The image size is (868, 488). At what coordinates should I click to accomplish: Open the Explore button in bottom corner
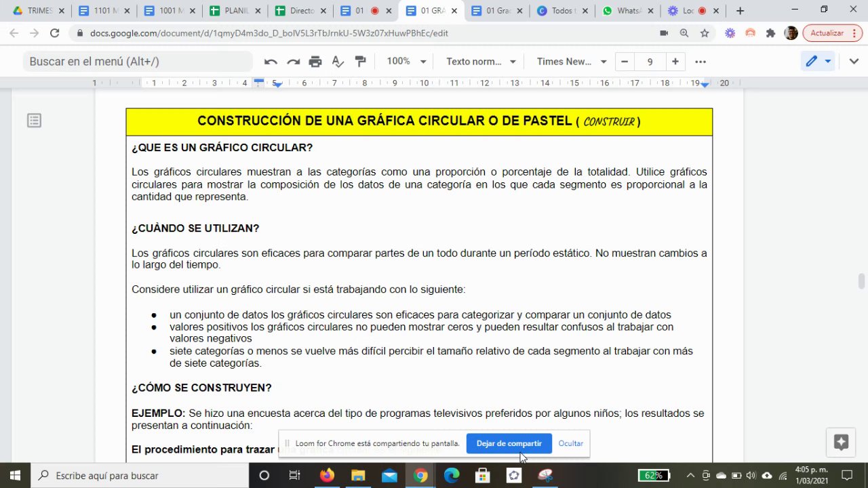point(841,443)
